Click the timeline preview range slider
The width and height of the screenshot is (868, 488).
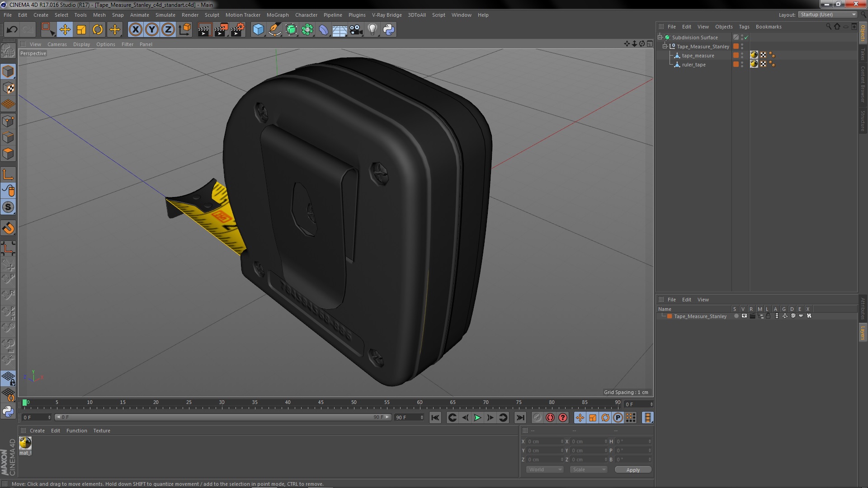pos(222,418)
